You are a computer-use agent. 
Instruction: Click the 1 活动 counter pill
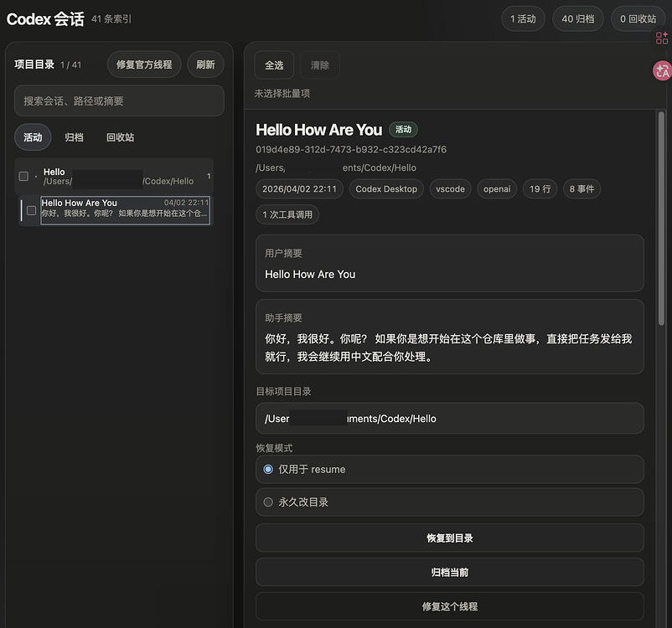coord(523,19)
